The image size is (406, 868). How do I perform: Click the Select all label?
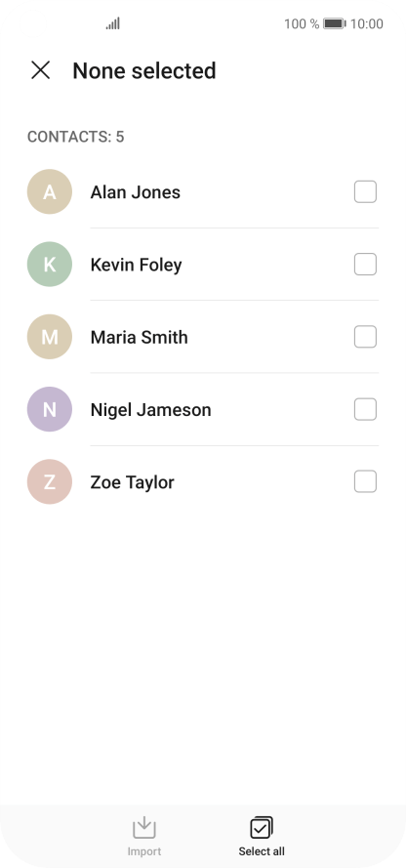(262, 851)
